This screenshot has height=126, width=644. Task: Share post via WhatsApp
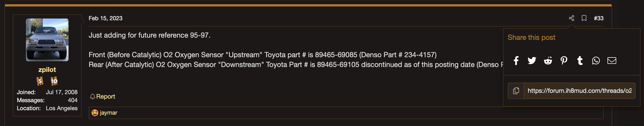pyautogui.click(x=596, y=60)
